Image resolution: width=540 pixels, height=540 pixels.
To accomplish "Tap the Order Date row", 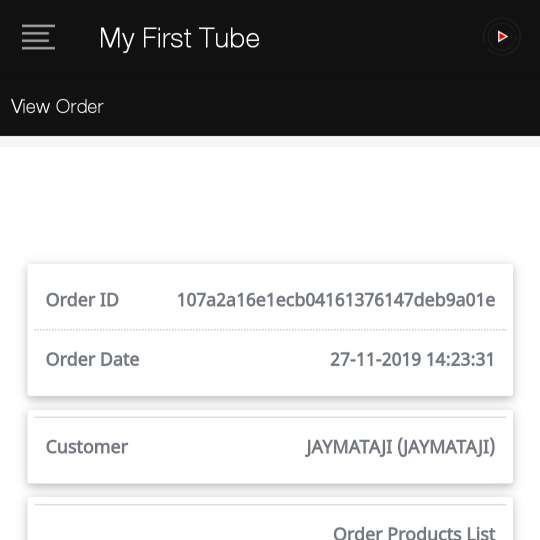I will (270, 359).
